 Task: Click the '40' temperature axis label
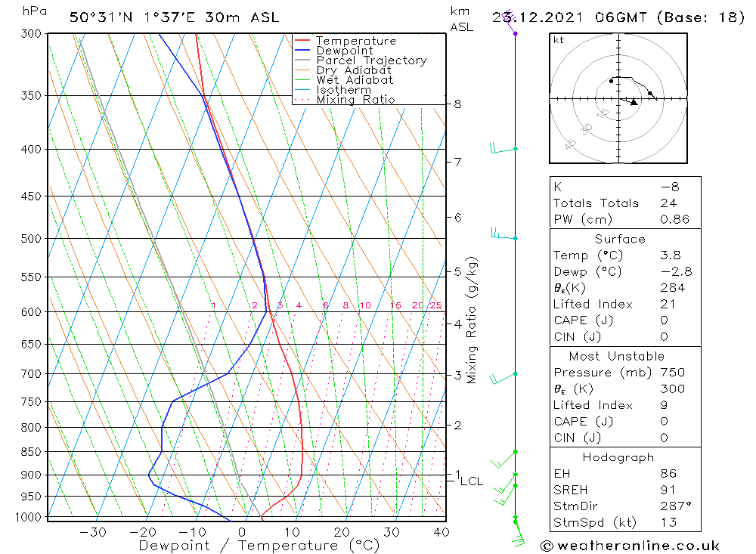(442, 532)
